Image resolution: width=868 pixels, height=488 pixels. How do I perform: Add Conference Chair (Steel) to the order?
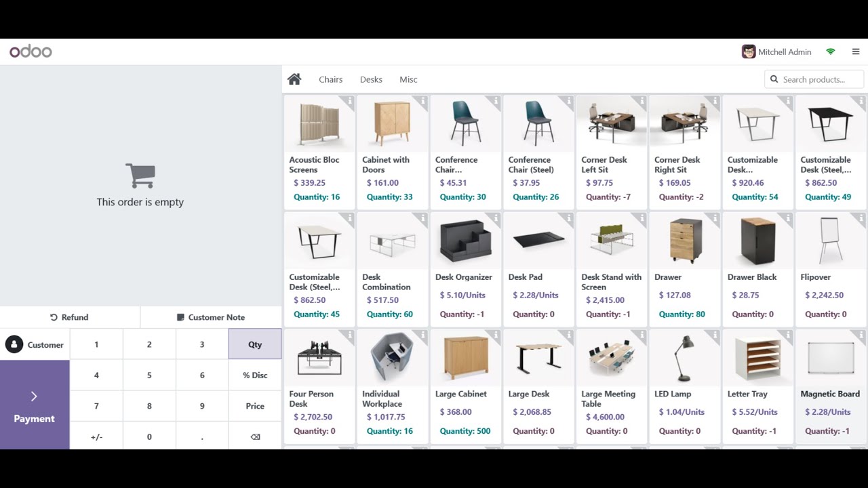(538, 152)
